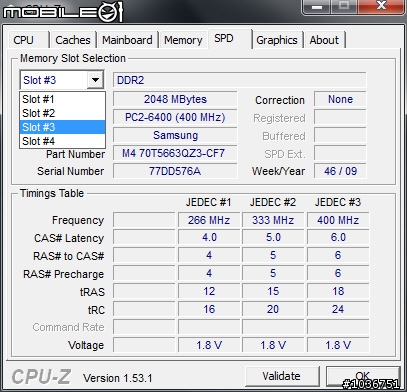Minimize the CPU-Z window
The image size is (407, 392).
tap(317, 7)
